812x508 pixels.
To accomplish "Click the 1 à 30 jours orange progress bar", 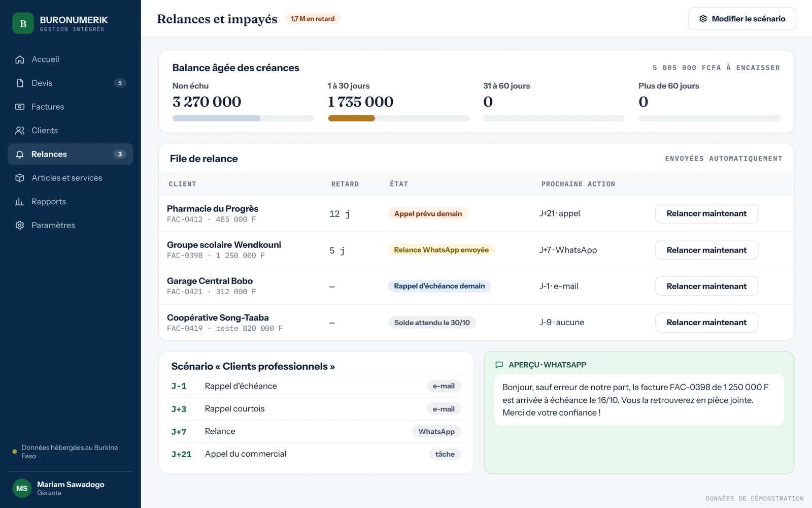I will coord(351,118).
